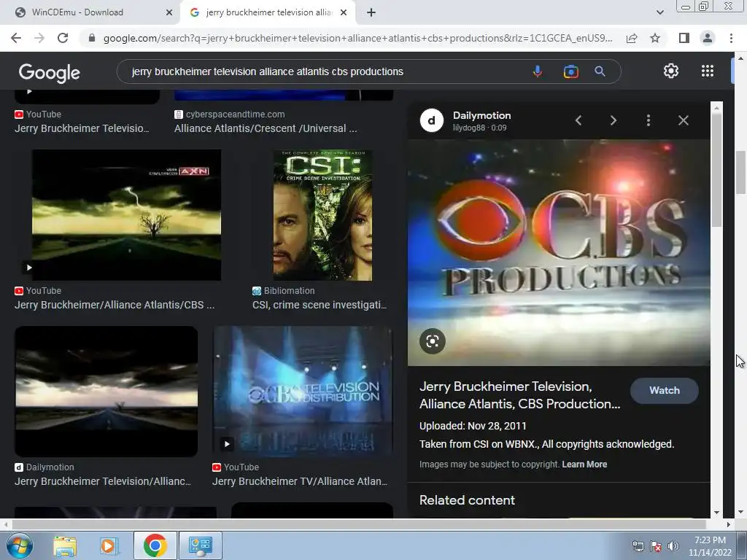Select the AXN lightning storm road thumbnail
Viewport: 747px width, 560px height.
[x=126, y=215]
